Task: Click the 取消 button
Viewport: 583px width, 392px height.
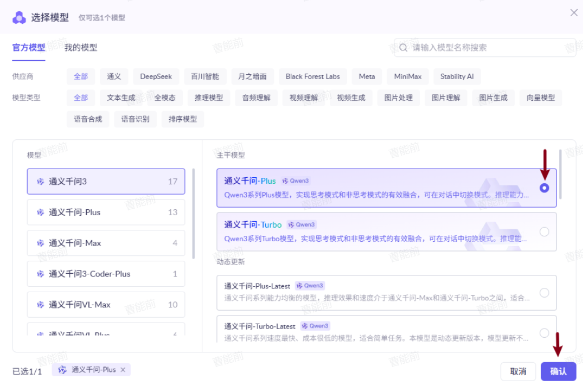Action: coord(518,371)
